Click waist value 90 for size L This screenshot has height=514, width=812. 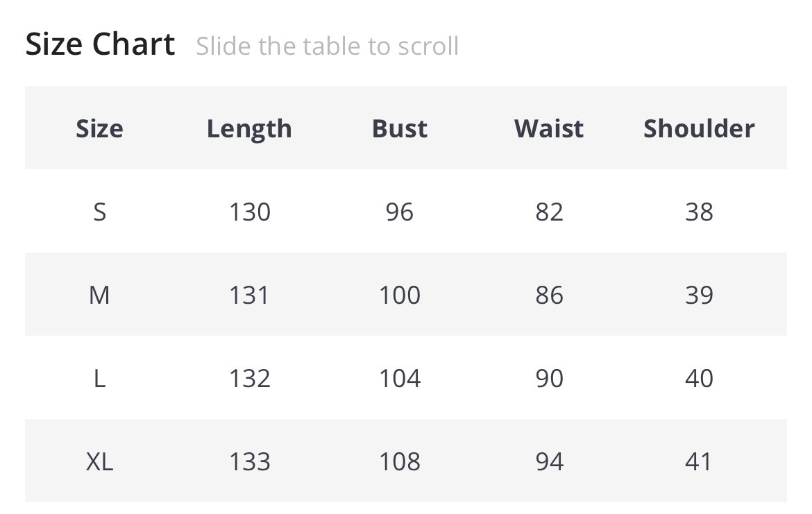pos(549,378)
